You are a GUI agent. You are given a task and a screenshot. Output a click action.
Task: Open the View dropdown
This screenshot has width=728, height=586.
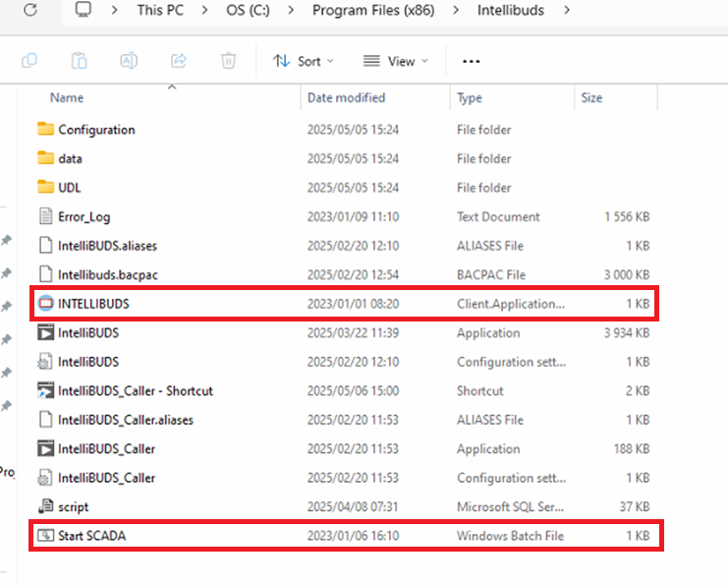pyautogui.click(x=396, y=61)
